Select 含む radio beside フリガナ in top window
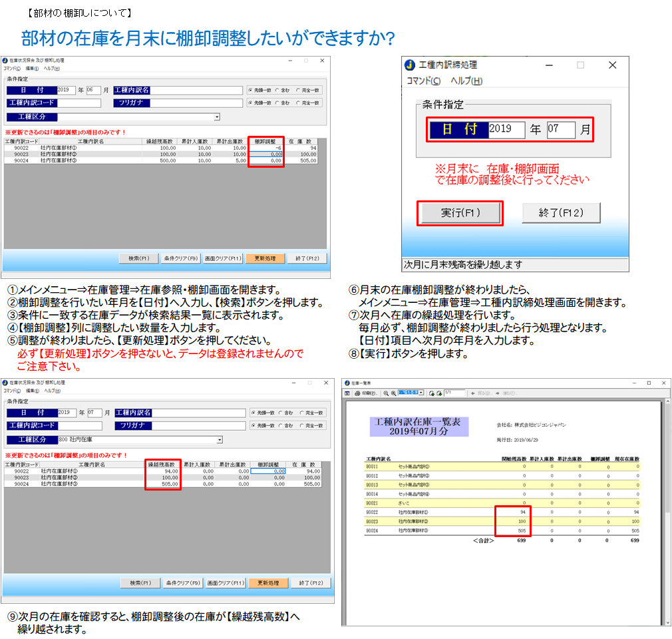The width and height of the screenshot is (672, 639). coord(279,103)
